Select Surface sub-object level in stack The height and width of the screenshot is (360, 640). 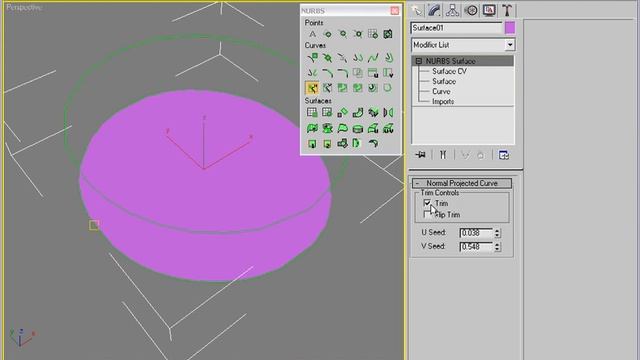click(444, 81)
